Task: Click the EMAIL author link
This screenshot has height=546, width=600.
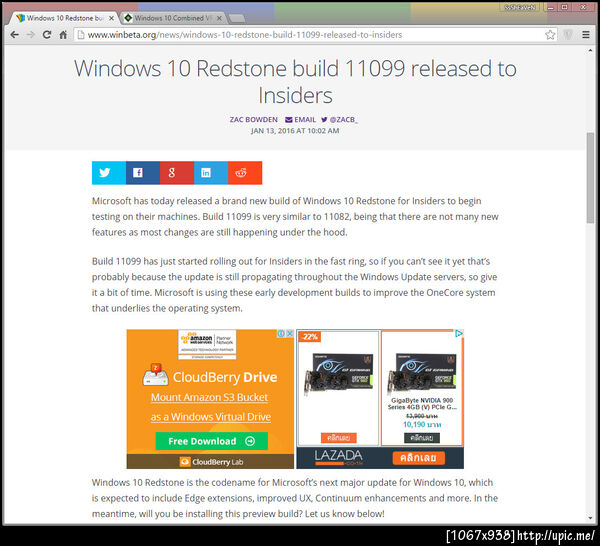Action: point(301,120)
